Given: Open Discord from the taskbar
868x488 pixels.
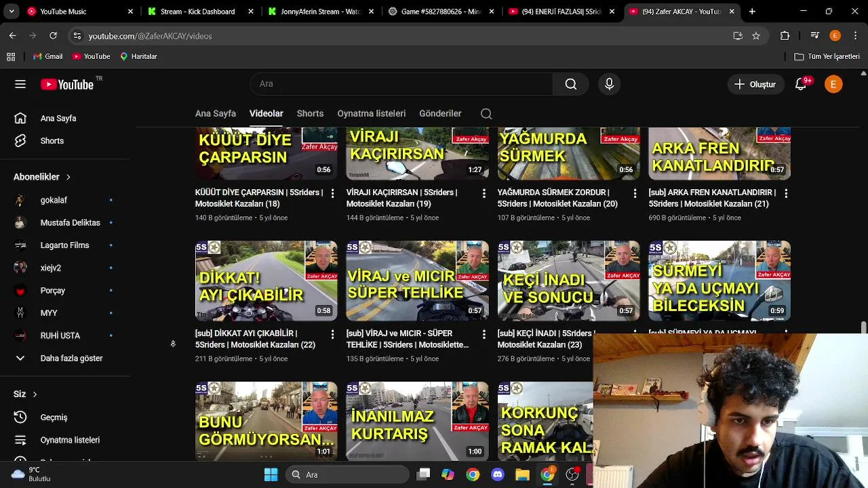Looking at the screenshot, I should 497,474.
